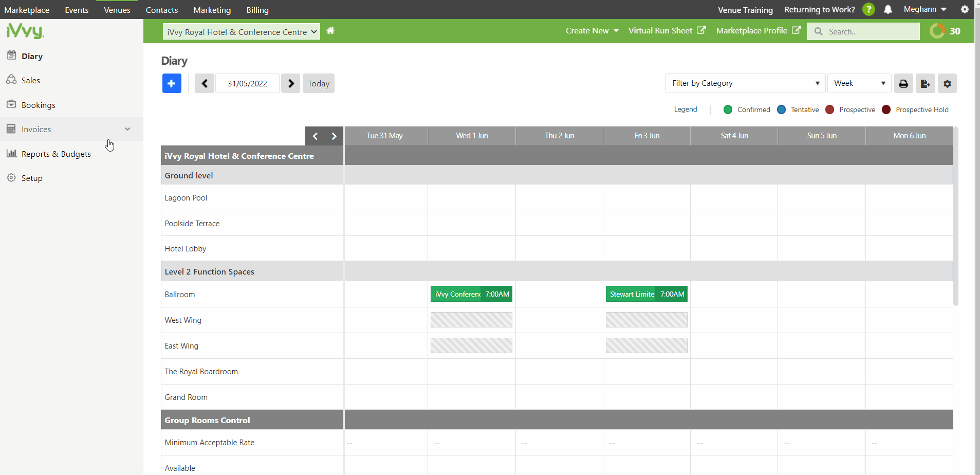Click the Prospective Hold dark red swatch
This screenshot has height=475, width=980.
point(886,109)
